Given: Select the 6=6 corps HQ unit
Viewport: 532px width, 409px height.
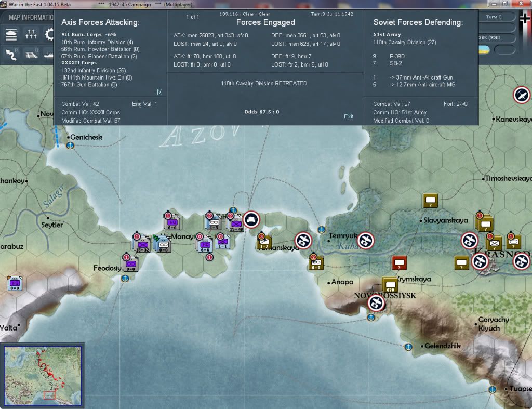Looking at the screenshot, I should pyautogui.click(x=205, y=245).
